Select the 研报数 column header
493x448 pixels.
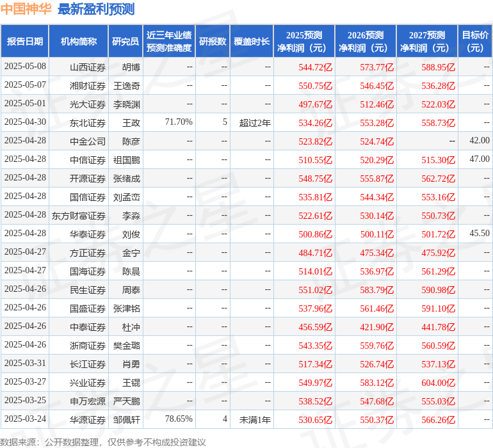pos(213,42)
